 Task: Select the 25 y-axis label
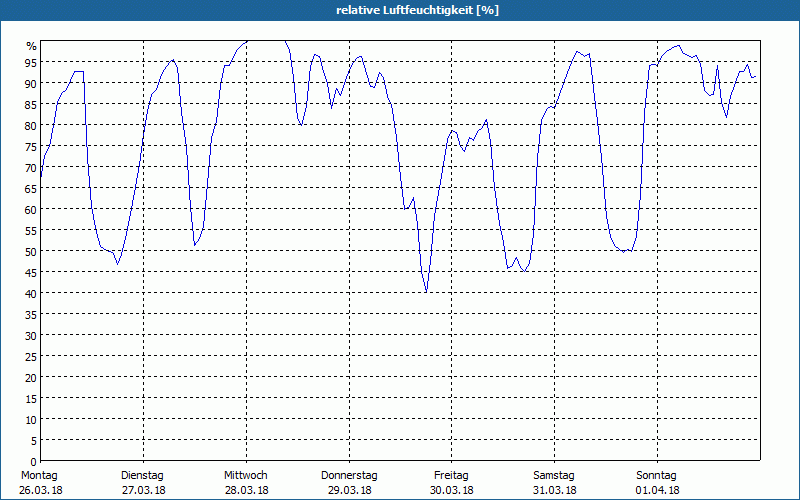point(32,357)
